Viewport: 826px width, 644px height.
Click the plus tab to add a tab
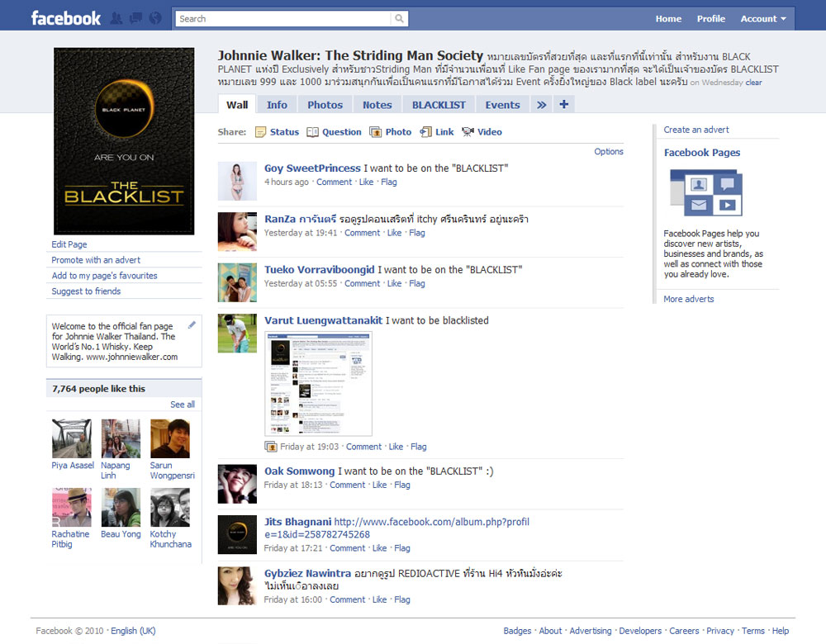point(563,104)
